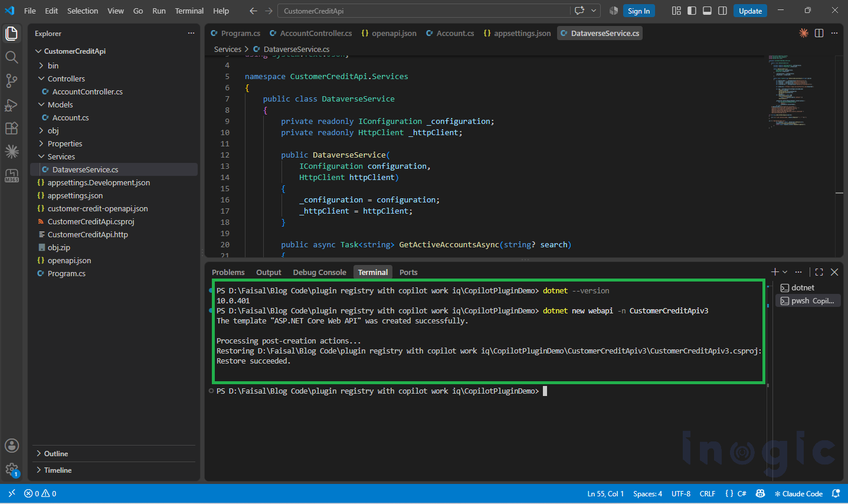Viewport: 848px width, 504px height.
Task: Open the Search view icon
Action: tap(11, 57)
